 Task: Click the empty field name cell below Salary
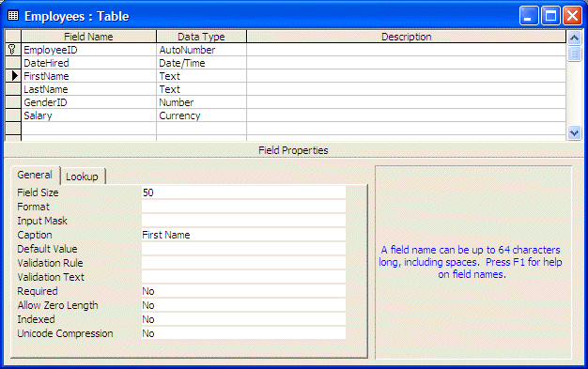[88, 129]
